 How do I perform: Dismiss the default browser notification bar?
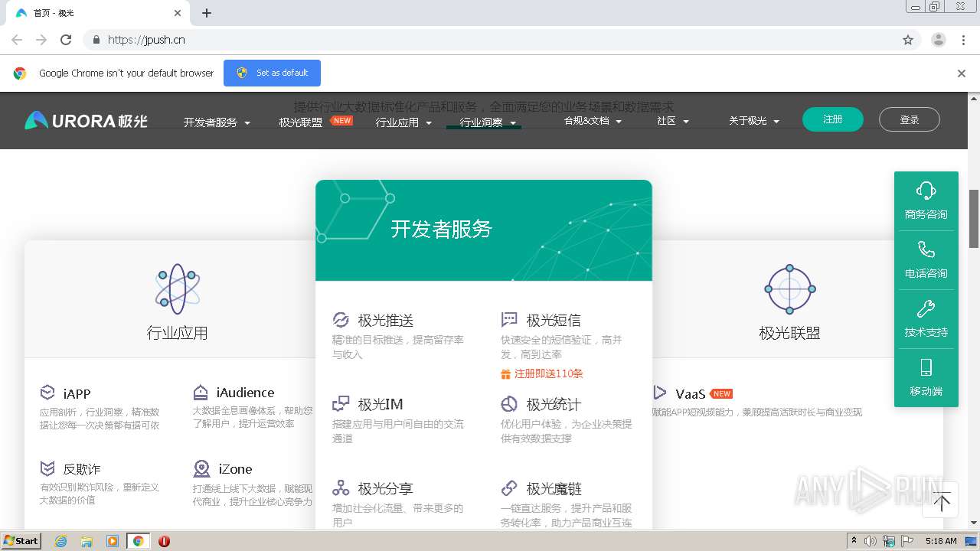click(x=962, y=73)
